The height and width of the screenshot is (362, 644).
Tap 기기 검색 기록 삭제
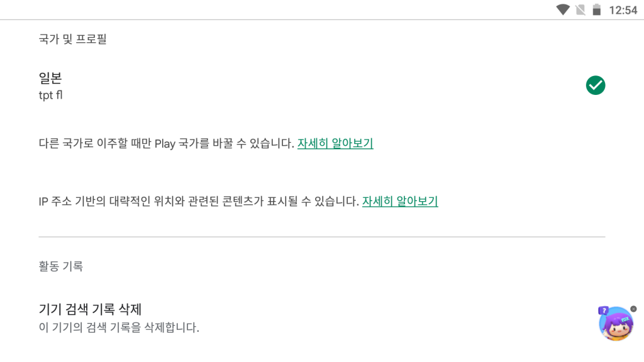point(91,309)
